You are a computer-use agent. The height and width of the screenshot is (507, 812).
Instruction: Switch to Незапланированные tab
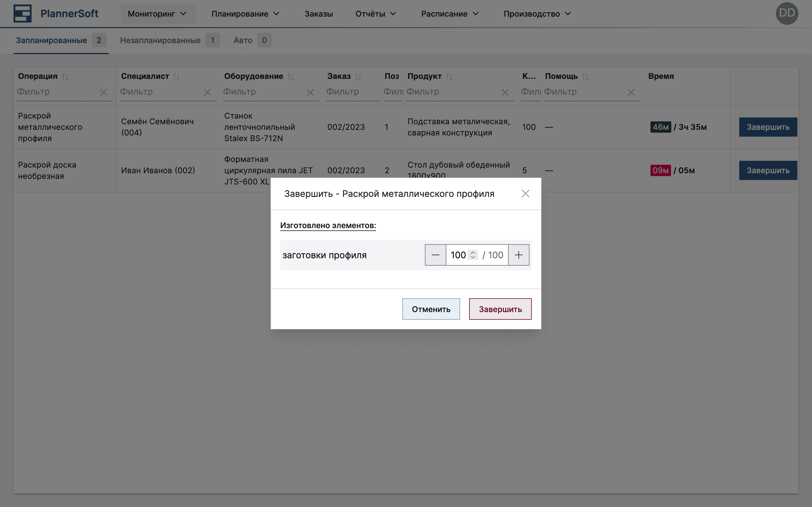coord(160,40)
